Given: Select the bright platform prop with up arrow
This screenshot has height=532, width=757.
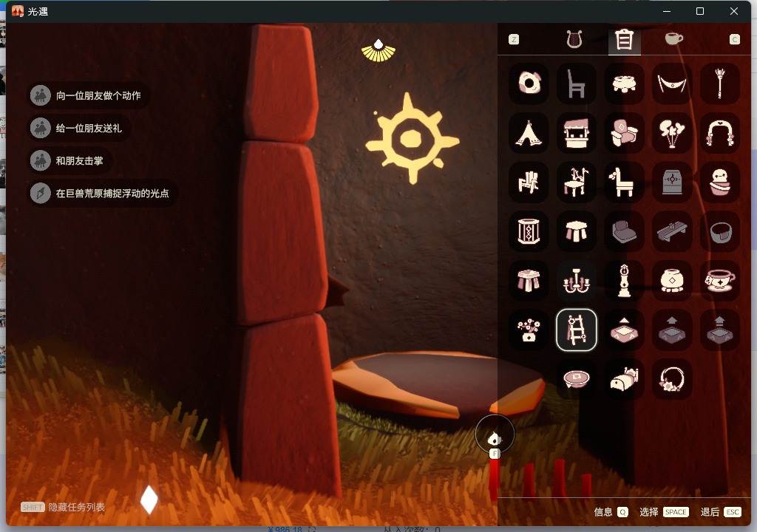Looking at the screenshot, I should click(624, 330).
